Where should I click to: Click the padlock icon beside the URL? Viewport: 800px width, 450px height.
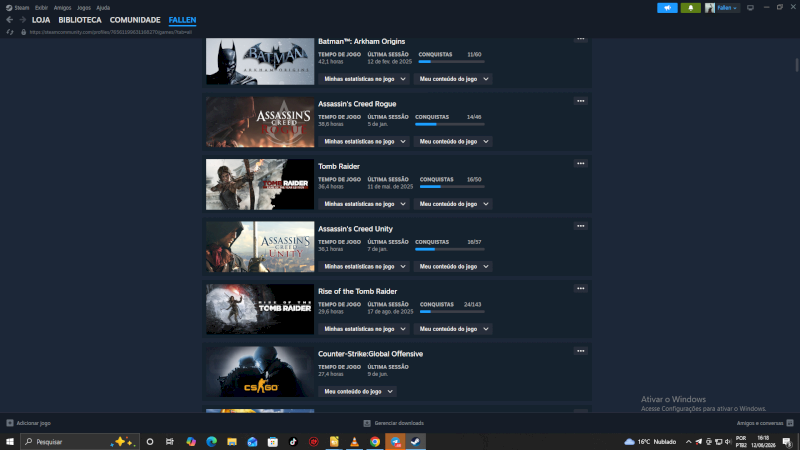[23, 32]
